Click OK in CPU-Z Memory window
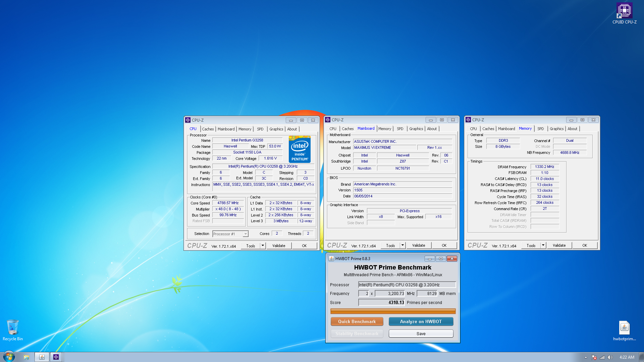The width and height of the screenshot is (644, 362). [x=585, y=245]
